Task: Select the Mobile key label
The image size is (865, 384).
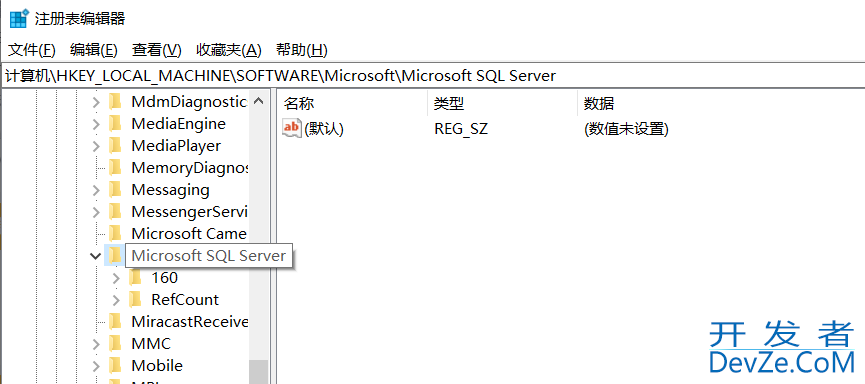Action: [157, 365]
